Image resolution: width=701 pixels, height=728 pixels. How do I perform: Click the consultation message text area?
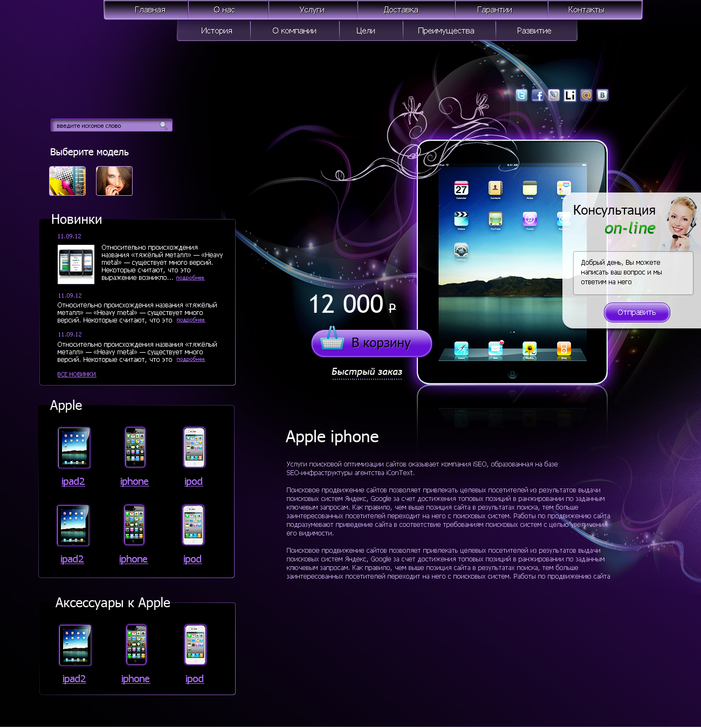[x=633, y=273]
